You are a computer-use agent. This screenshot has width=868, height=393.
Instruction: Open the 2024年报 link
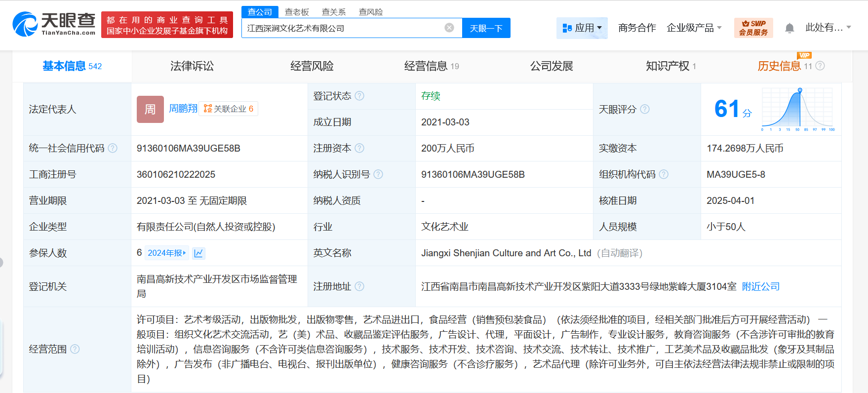point(167,253)
